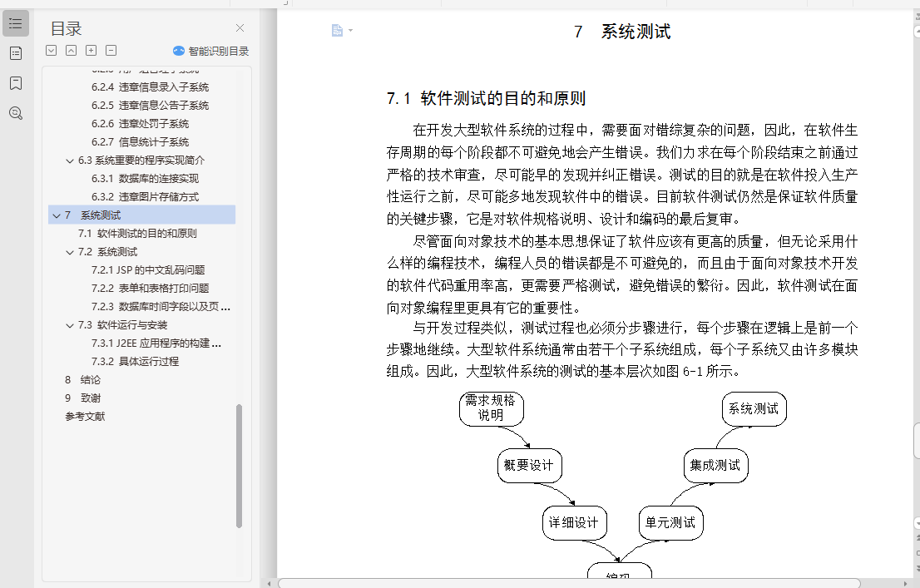Open the chapter navigation sidebar icon
The width and height of the screenshot is (920, 588).
pyautogui.click(x=16, y=53)
